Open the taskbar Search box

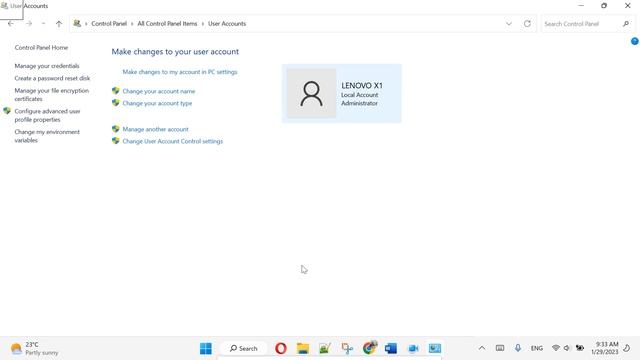(x=244, y=348)
